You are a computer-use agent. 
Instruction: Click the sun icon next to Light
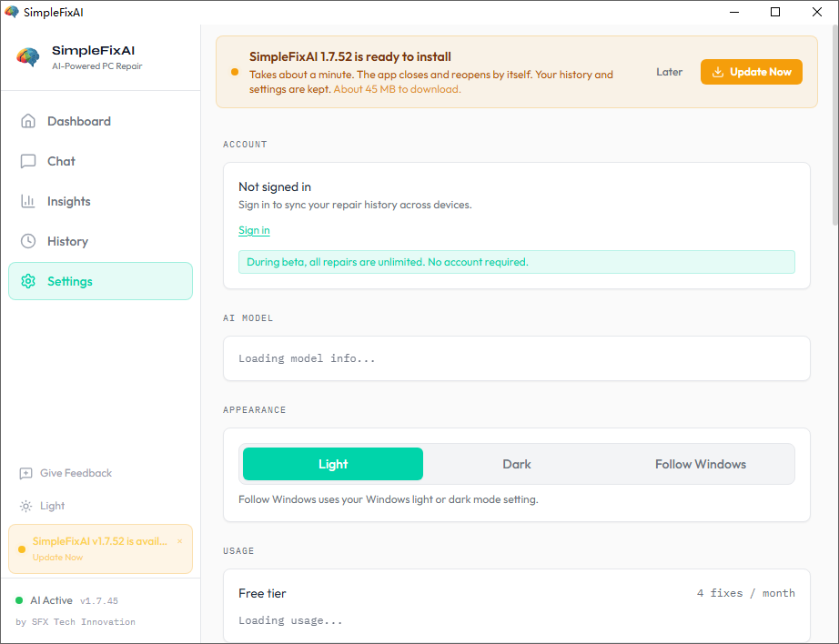coord(25,506)
